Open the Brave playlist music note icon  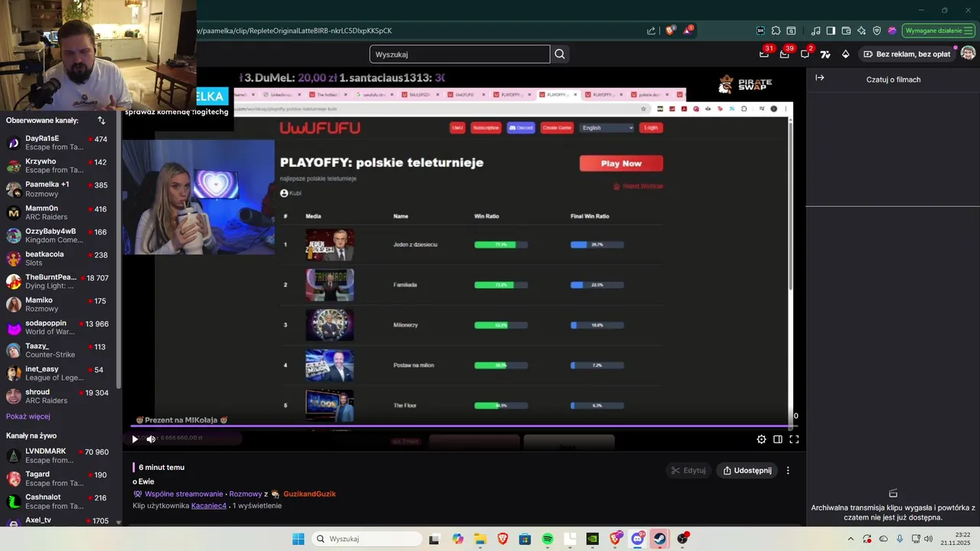(816, 31)
